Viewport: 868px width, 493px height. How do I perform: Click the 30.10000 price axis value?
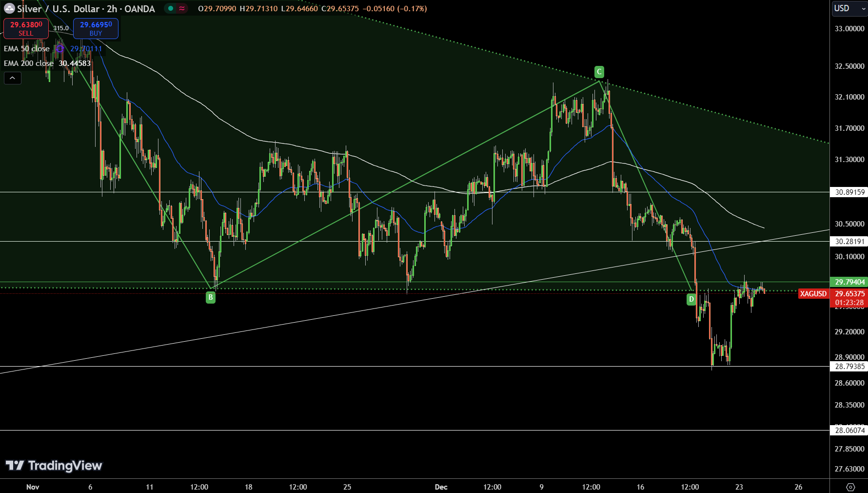[849, 257]
